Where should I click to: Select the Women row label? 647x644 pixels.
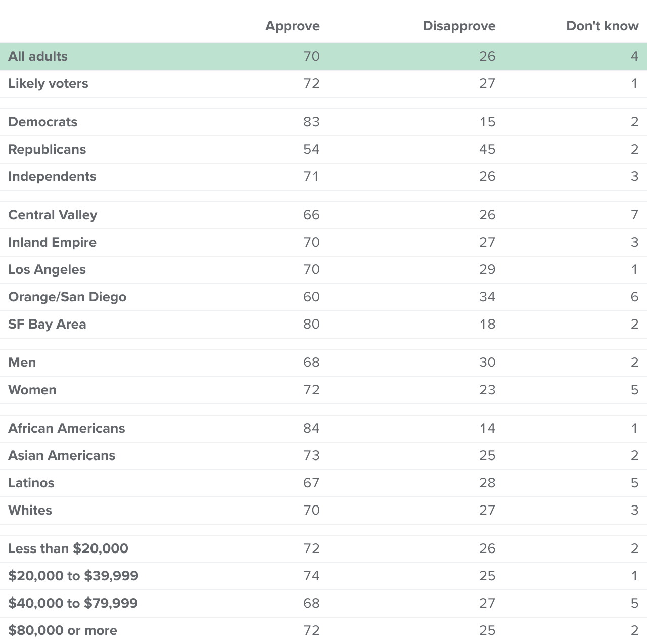[32, 390]
